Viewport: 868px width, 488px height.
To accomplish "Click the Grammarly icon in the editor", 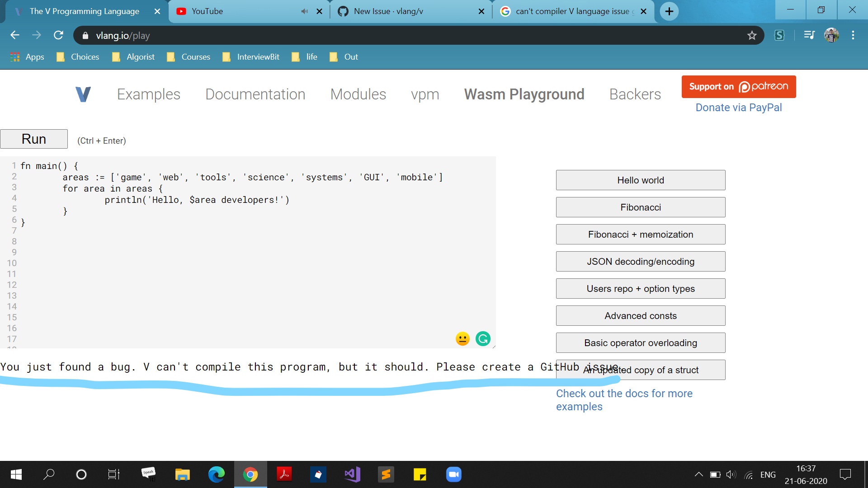I will (483, 338).
